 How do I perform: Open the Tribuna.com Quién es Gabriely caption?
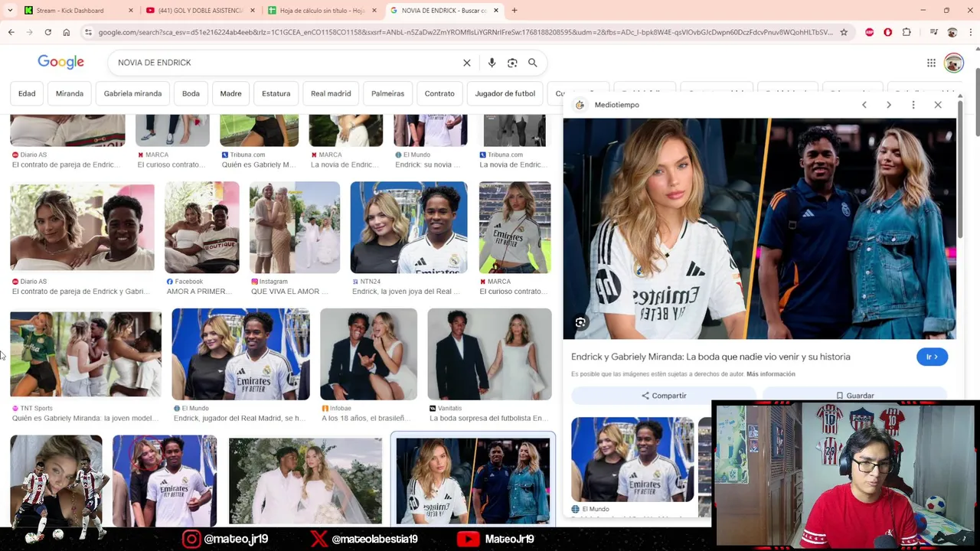259,165
